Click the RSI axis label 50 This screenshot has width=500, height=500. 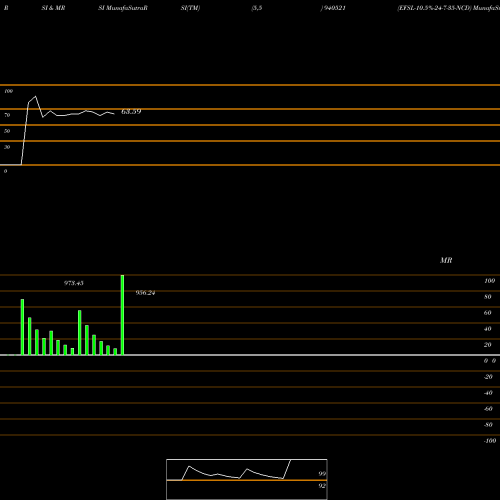click(x=7, y=131)
